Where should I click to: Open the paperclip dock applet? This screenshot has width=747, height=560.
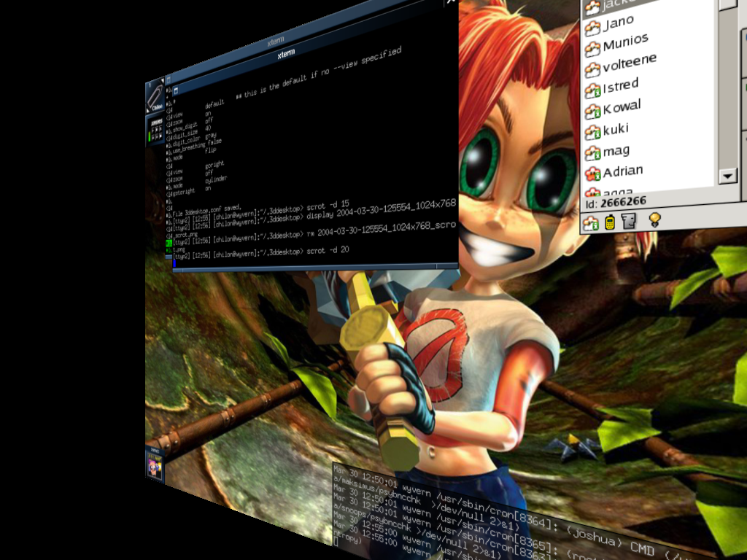(155, 98)
